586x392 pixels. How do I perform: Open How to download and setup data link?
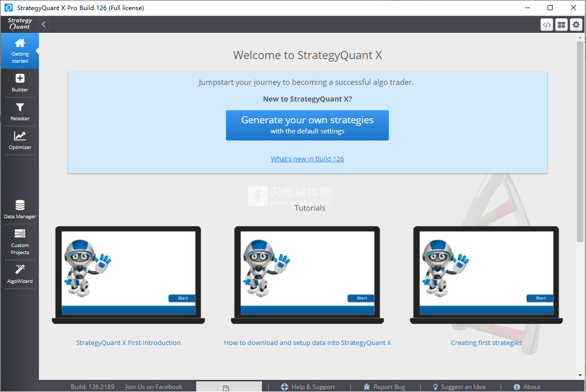(307, 342)
